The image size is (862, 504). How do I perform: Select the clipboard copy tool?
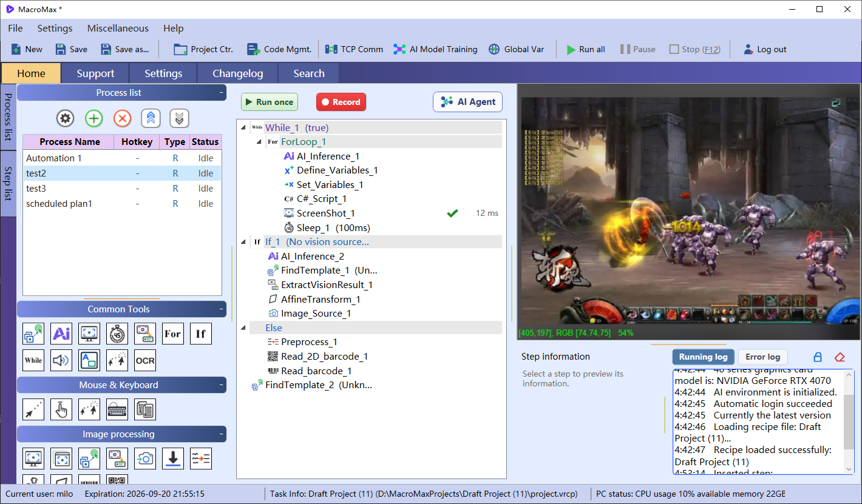coord(145,409)
